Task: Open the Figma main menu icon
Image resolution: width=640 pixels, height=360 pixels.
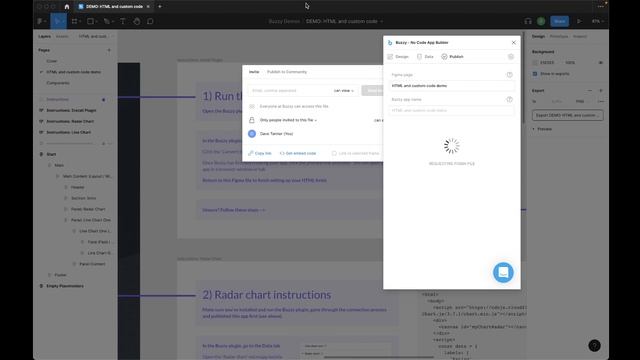Action: [x=41, y=21]
